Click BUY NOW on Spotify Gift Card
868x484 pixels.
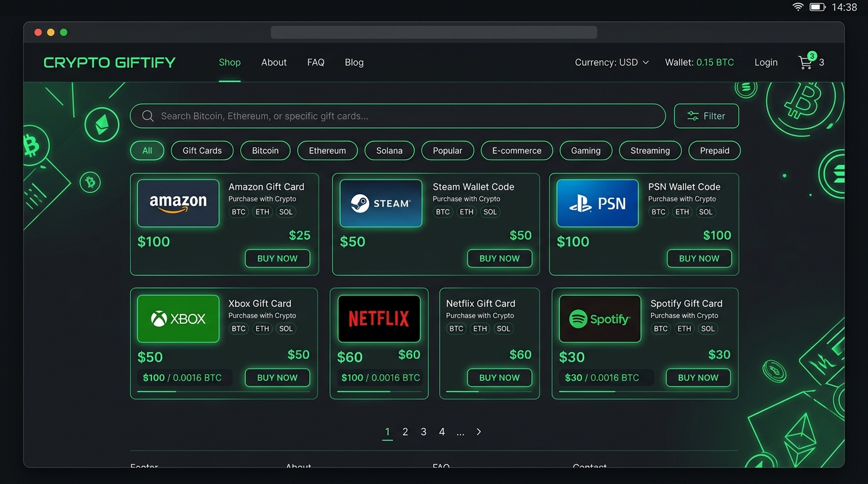click(x=698, y=377)
